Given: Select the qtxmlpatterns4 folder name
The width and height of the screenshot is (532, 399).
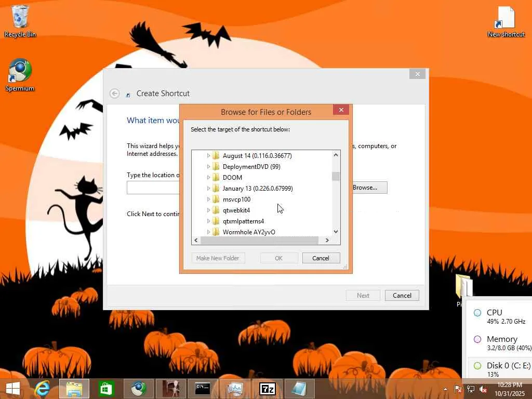Looking at the screenshot, I should (x=243, y=221).
